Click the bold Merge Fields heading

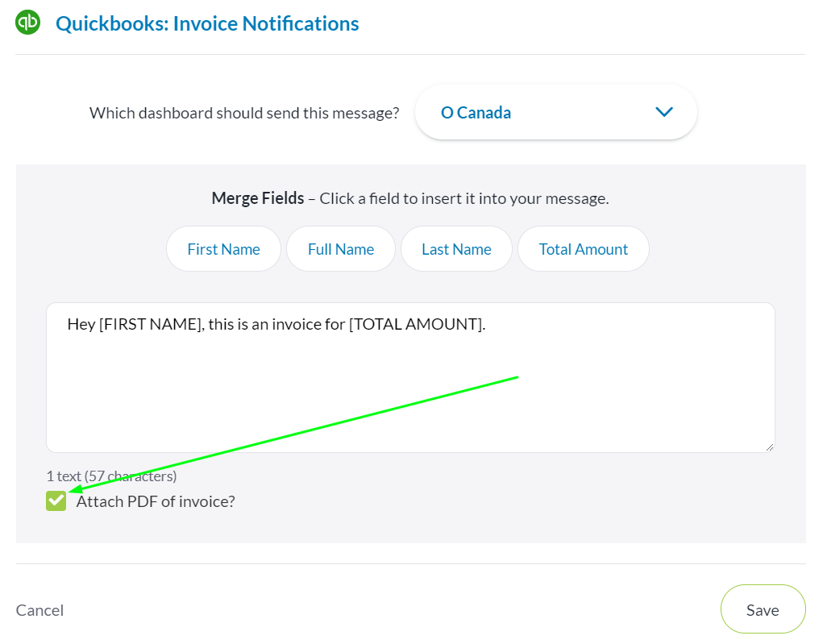[x=258, y=198]
